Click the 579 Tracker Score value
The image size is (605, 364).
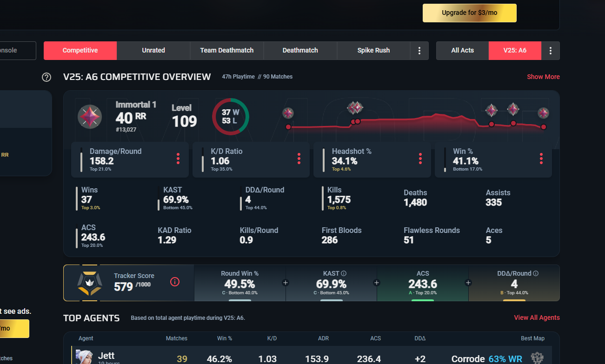(x=124, y=286)
